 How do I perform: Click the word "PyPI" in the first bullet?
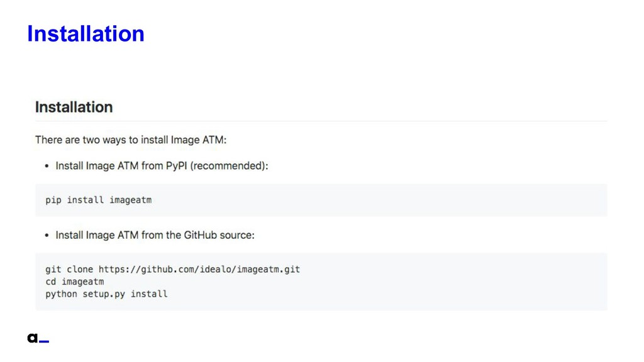[x=176, y=166]
